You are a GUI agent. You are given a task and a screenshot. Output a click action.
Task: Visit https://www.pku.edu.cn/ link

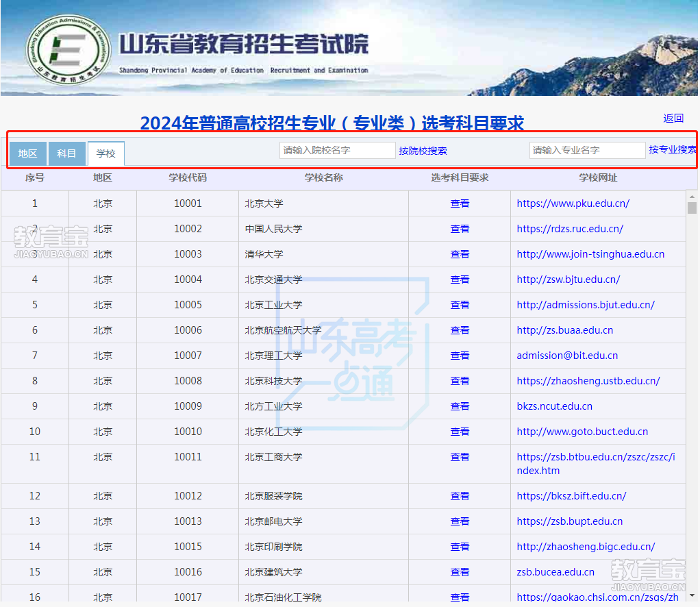pos(573,203)
